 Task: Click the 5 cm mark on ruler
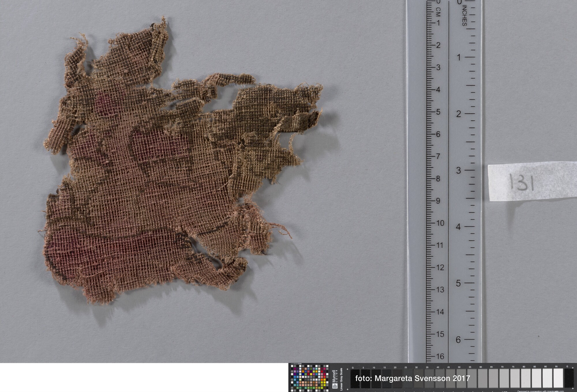(x=438, y=112)
